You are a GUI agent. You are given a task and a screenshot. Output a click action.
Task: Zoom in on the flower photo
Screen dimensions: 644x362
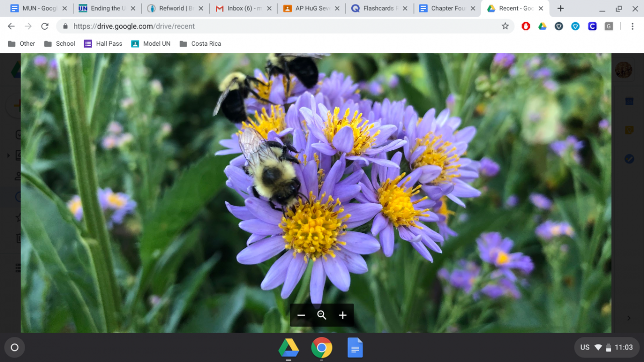tap(343, 315)
